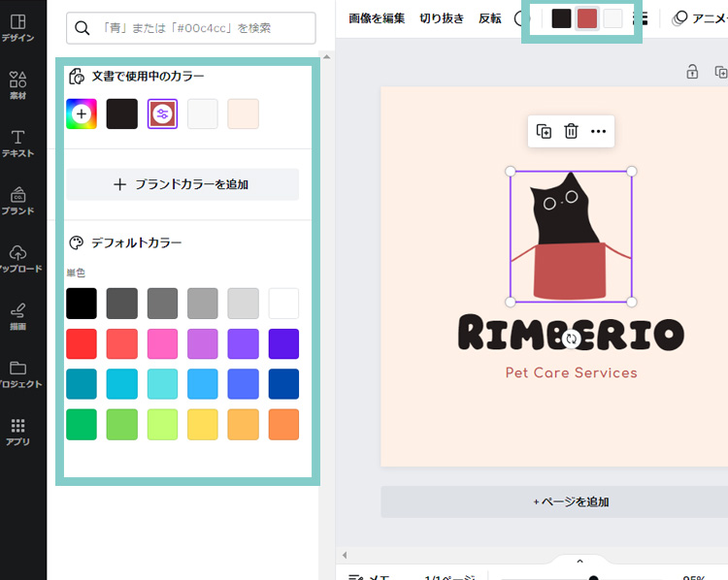Select the off-white document color swatch
This screenshot has width=728, height=580.
point(203,113)
